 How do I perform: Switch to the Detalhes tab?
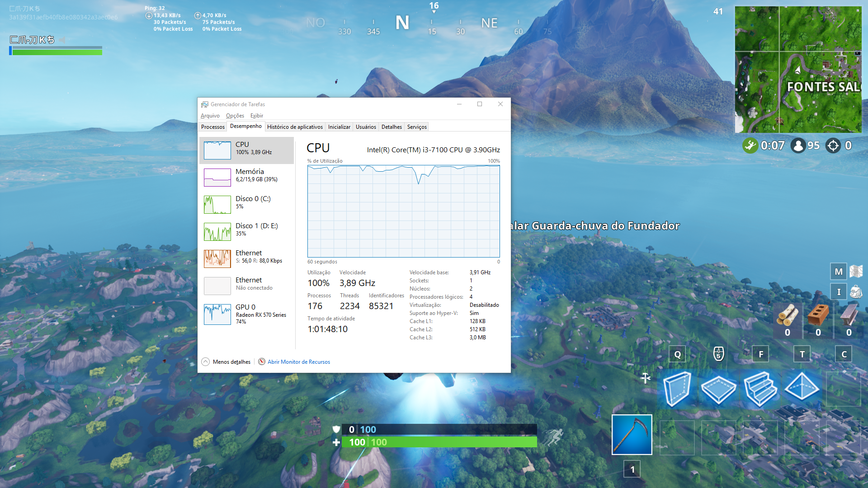(392, 127)
